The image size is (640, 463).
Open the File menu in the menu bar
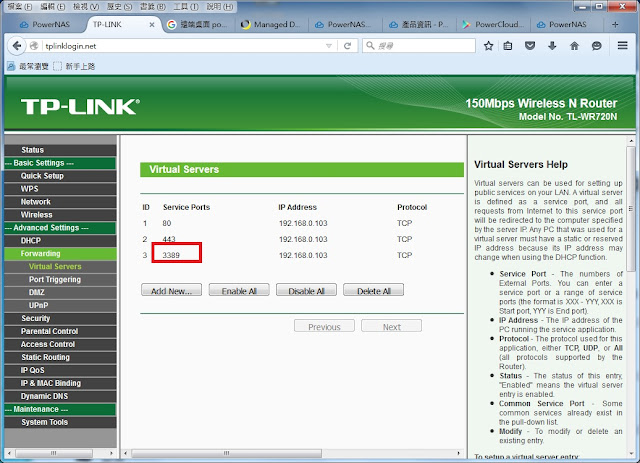20,7
